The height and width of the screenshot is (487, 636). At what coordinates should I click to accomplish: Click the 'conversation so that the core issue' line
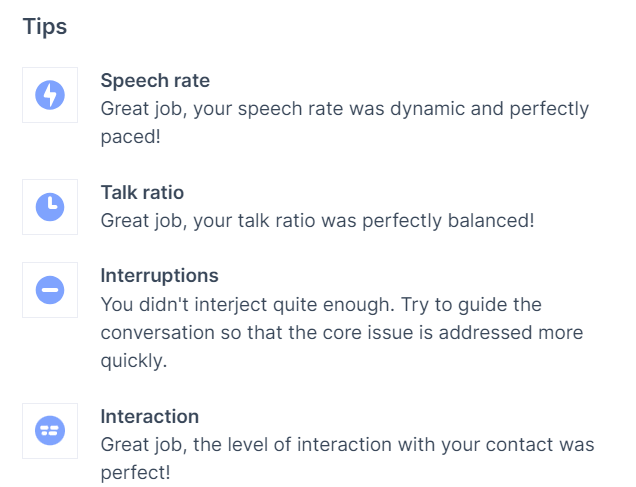(x=342, y=333)
